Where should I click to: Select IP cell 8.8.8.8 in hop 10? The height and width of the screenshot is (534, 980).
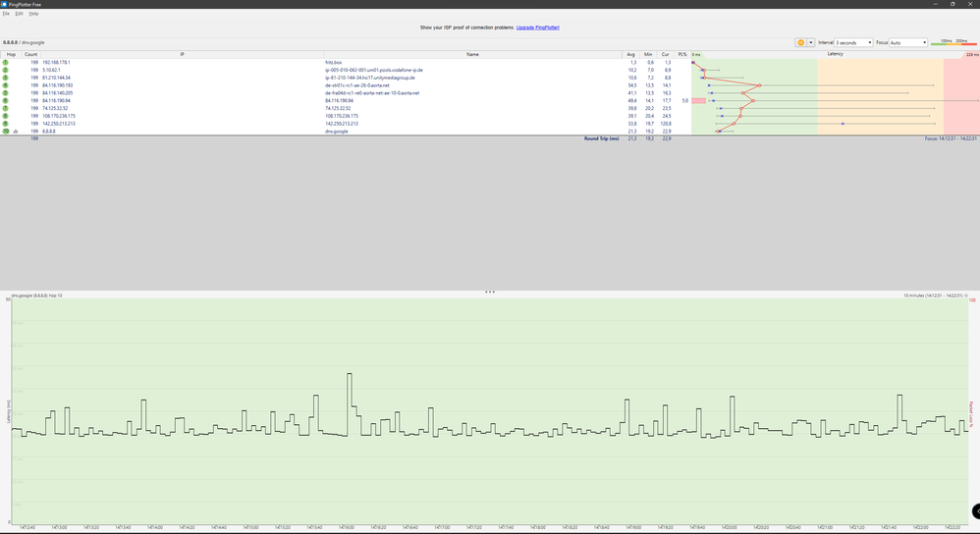49,132
